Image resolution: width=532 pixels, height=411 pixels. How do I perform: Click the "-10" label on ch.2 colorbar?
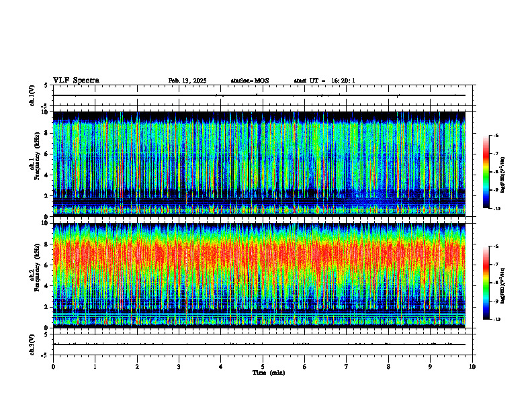point(497,319)
